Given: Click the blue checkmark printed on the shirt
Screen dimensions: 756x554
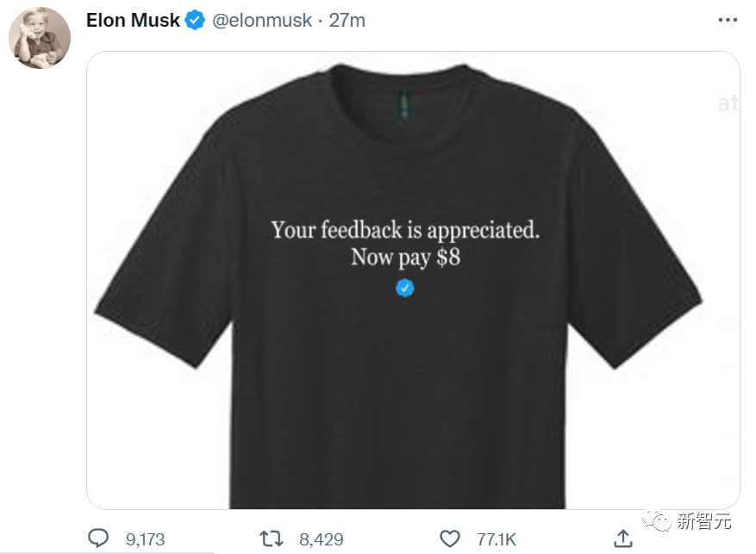Looking at the screenshot, I should point(405,288).
